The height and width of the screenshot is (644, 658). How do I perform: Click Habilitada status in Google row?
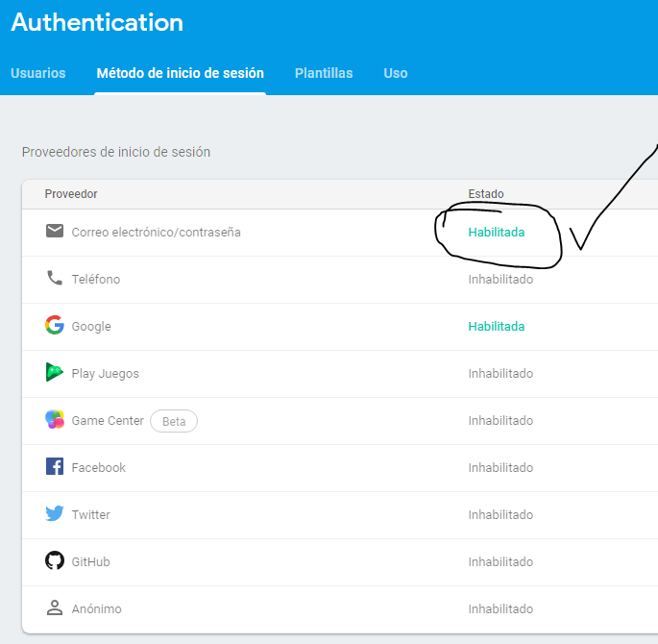tap(497, 326)
